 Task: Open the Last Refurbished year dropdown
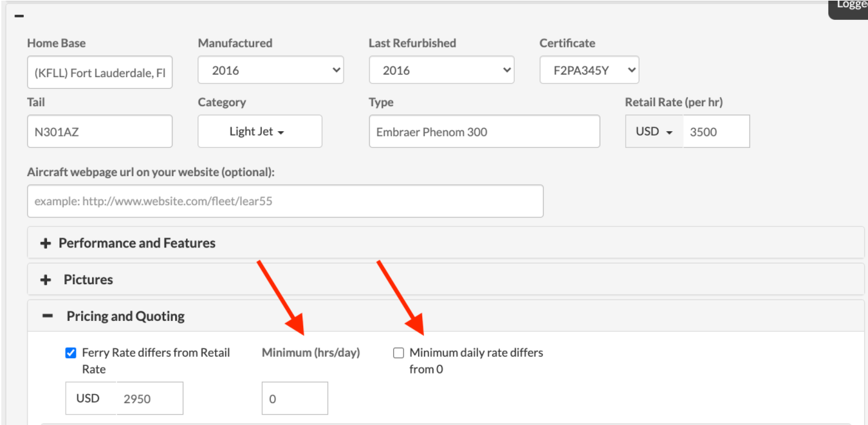[x=441, y=70]
